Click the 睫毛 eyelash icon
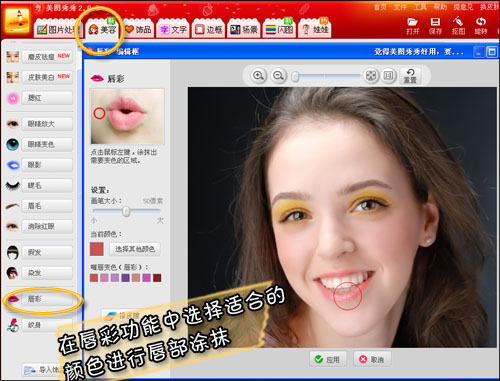Image resolution: width=500 pixels, height=381 pixels. 13,185
